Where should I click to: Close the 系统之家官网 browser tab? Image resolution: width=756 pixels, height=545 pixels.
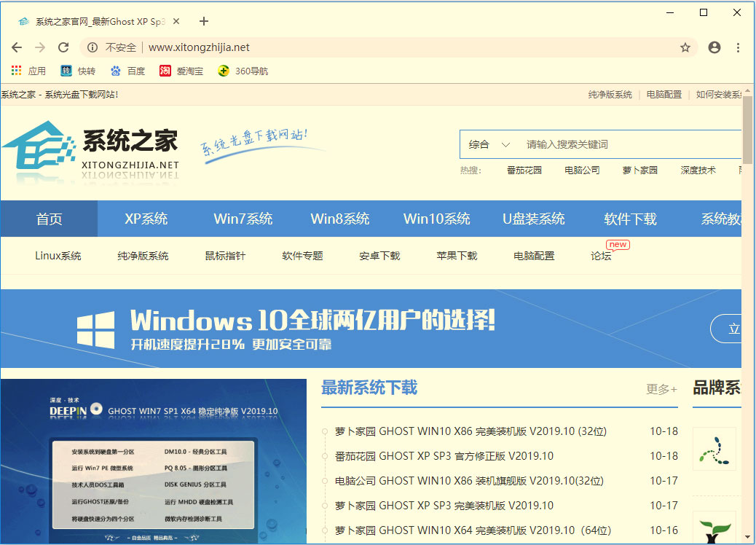176,21
